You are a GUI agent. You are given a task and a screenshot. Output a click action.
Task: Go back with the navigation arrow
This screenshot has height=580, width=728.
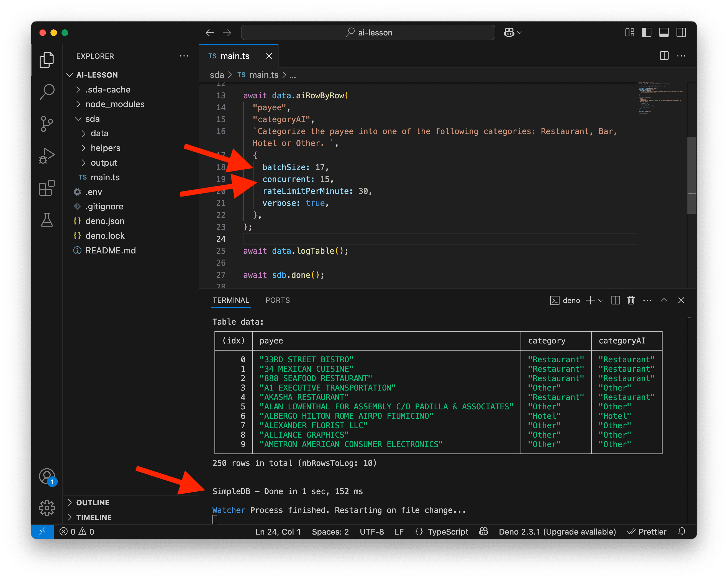[x=210, y=33]
